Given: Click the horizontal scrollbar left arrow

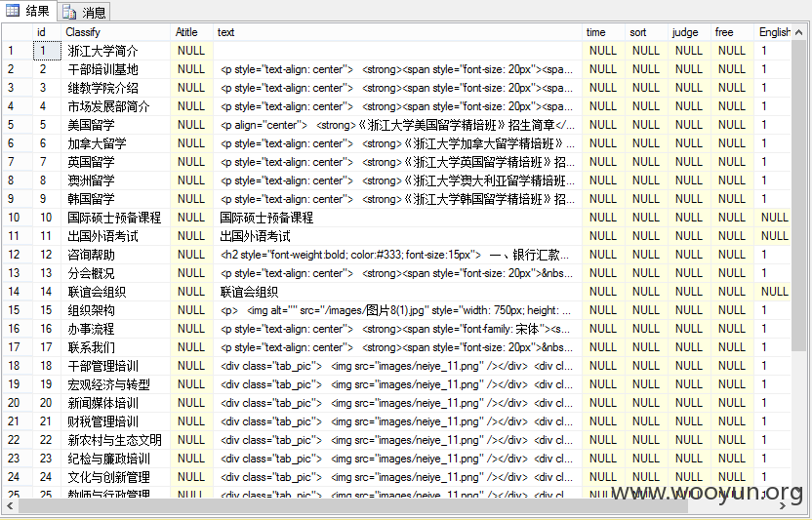Looking at the screenshot, I should [x=10, y=505].
